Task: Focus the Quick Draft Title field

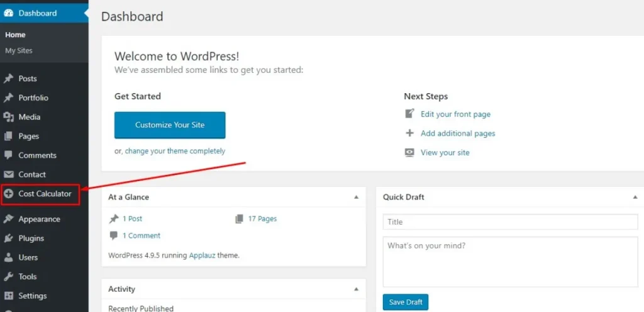Action: tap(510, 221)
